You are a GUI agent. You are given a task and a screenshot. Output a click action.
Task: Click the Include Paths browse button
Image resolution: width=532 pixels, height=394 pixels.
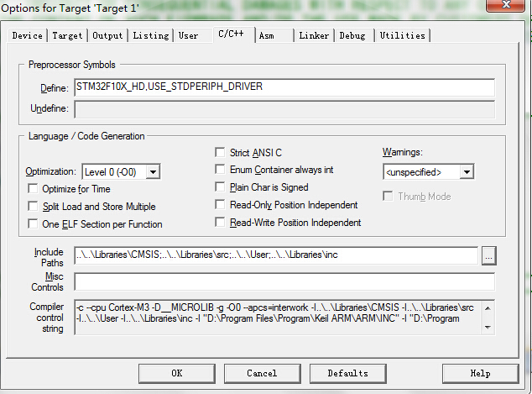pyautogui.click(x=488, y=255)
